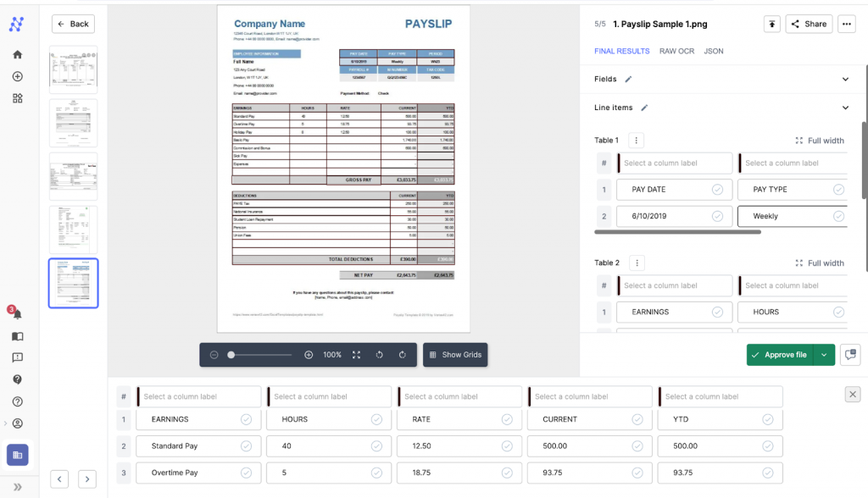The width and height of the screenshot is (868, 498).
Task: Collapse the Line items section chevron
Action: tap(845, 108)
